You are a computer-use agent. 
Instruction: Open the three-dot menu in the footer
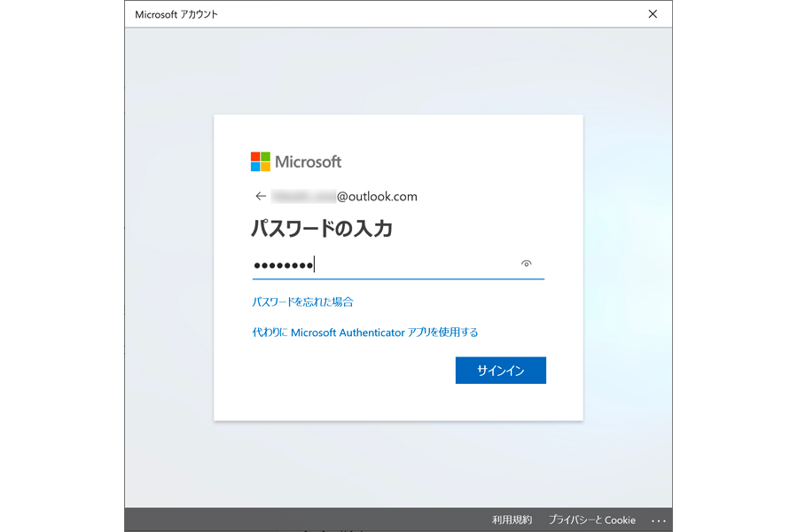coord(658,520)
